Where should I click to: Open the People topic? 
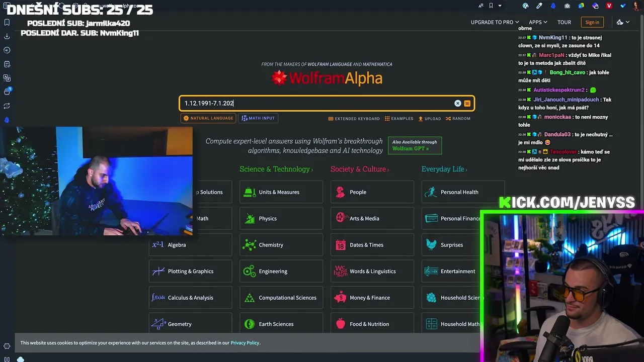pyautogui.click(x=372, y=192)
